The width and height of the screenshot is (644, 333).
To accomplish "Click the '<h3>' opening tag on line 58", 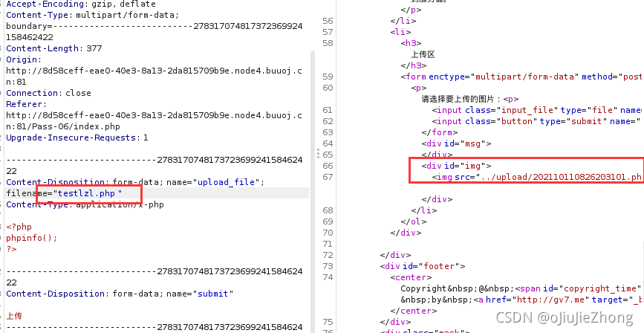I will pos(411,43).
